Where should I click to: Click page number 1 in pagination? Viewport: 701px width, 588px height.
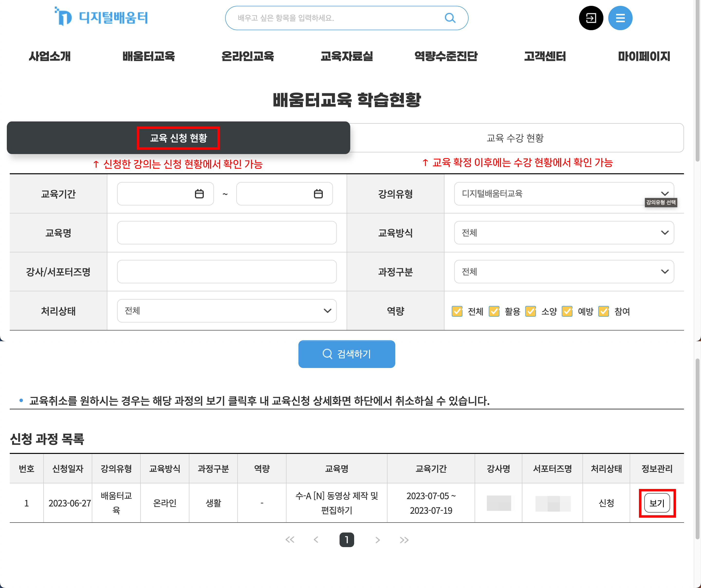click(347, 540)
